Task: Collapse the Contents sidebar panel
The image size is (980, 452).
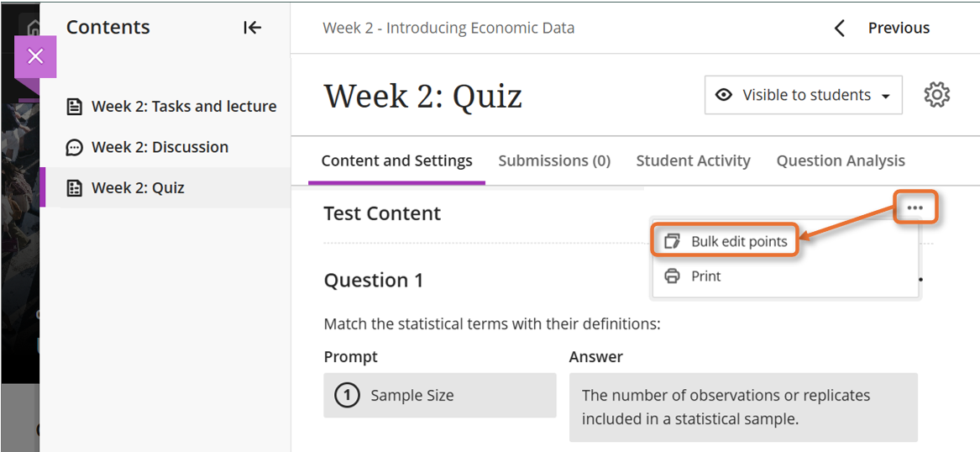Action: (x=252, y=28)
